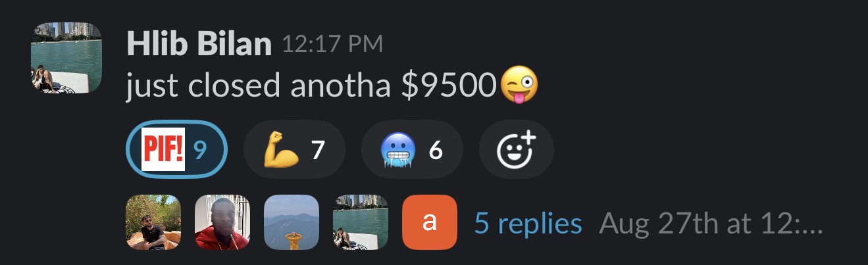Screen dimensions: 868x265
Task: View the Hlib Bilan sender name profile
Action: click(x=199, y=45)
